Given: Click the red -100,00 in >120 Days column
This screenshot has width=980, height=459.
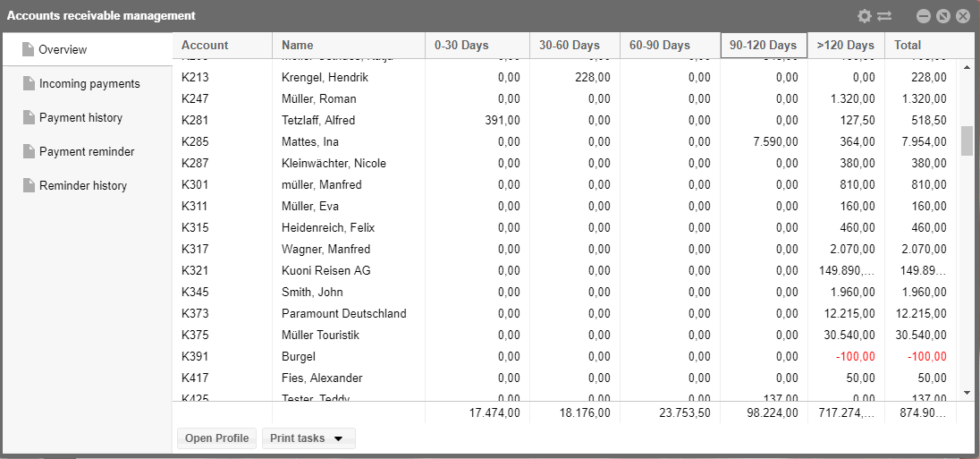Looking at the screenshot, I should [x=856, y=356].
